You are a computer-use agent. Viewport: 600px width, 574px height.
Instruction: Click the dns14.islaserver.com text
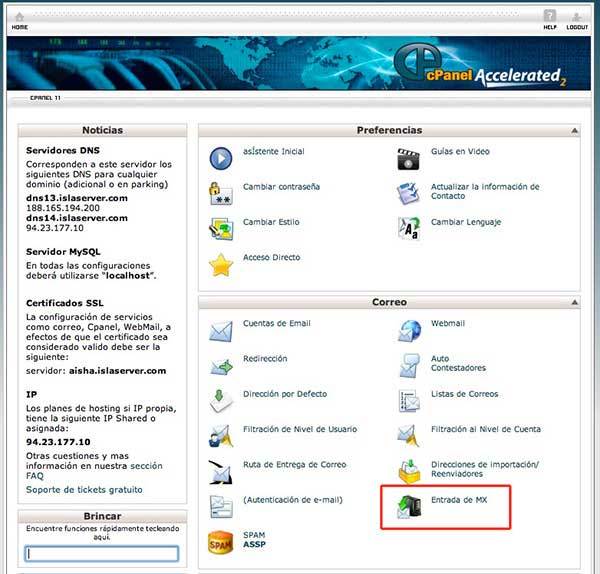pos(77,218)
